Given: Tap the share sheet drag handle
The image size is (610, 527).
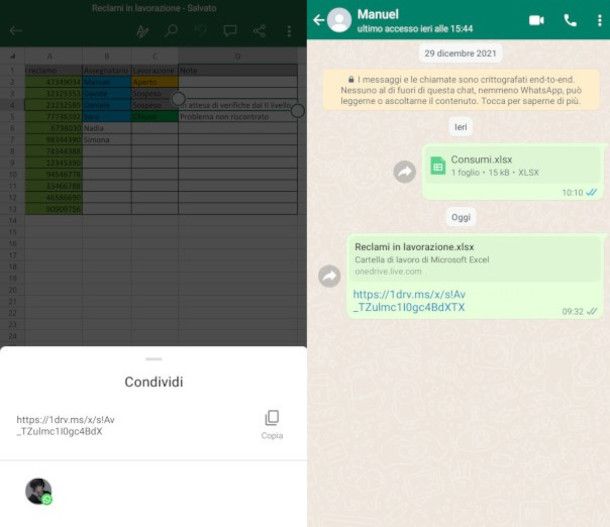Looking at the screenshot, I should (x=154, y=359).
